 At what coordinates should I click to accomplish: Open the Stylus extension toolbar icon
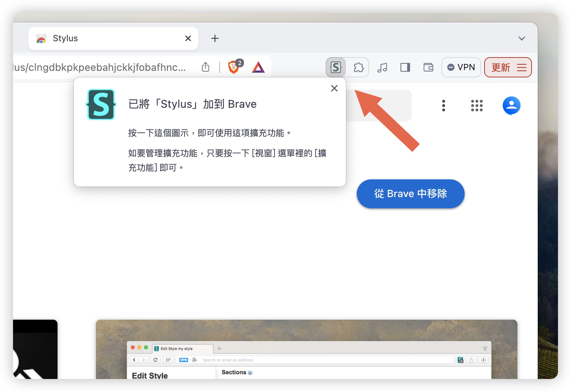336,67
